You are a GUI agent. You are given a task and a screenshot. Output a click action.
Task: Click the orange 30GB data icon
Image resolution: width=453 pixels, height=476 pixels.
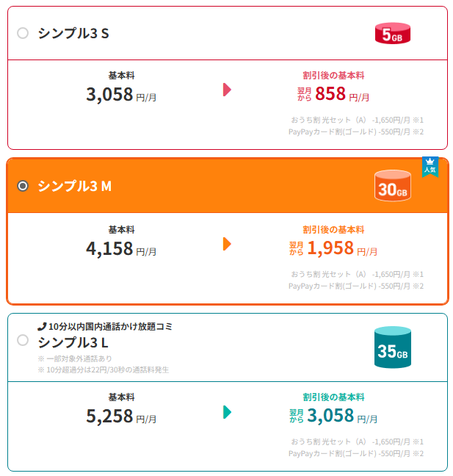tap(392, 187)
